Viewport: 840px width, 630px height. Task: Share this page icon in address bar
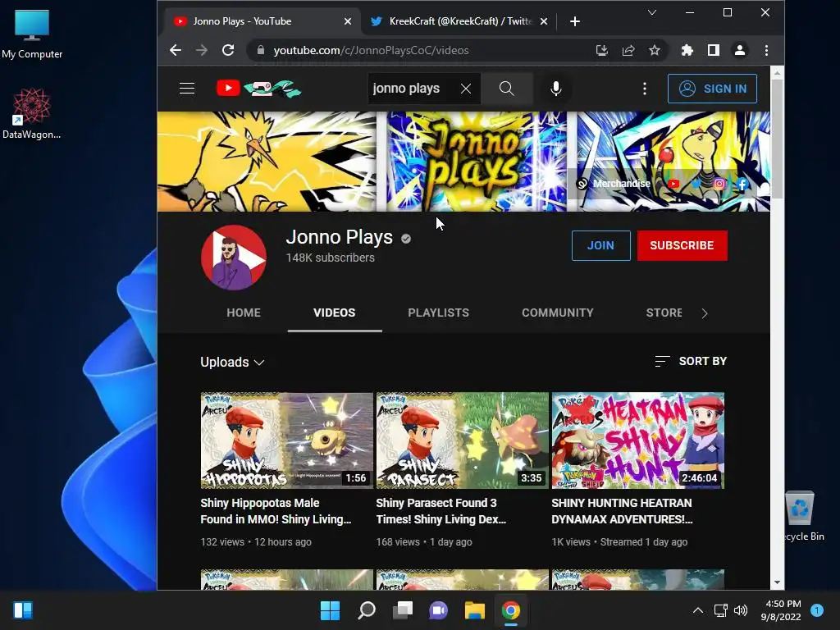pyautogui.click(x=628, y=50)
